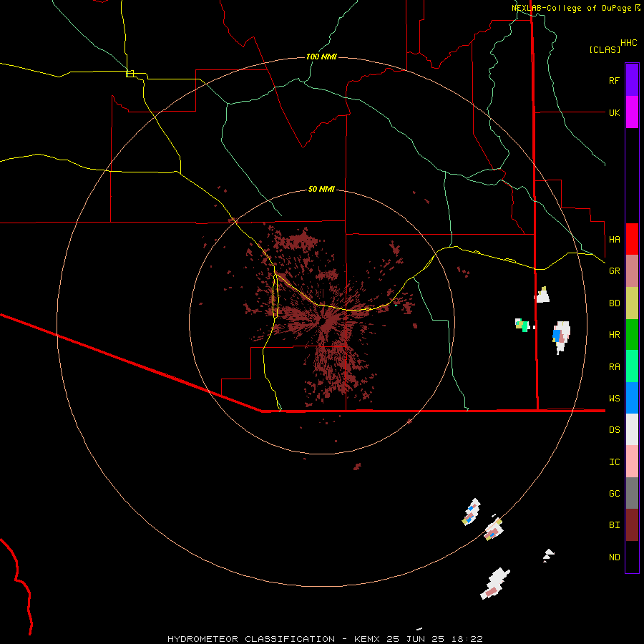Screen dimensions: 644x644
Task: Click the '25 JUN 25' date text
Action: pos(415,639)
